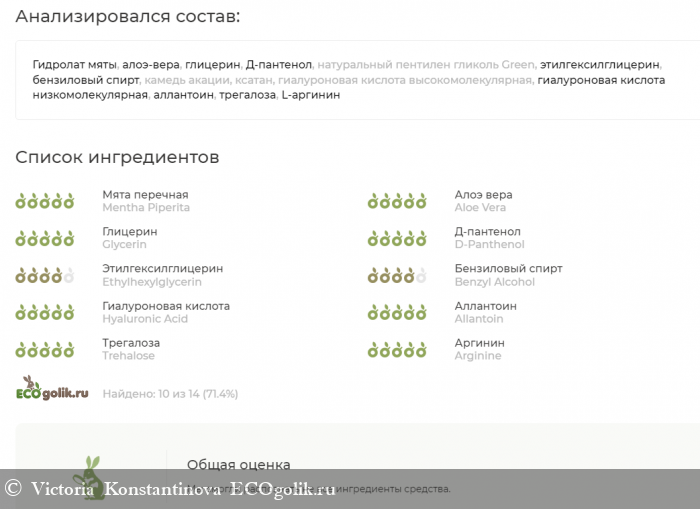Click the rating icons beside Бензиловый спирт

pyautogui.click(x=397, y=275)
